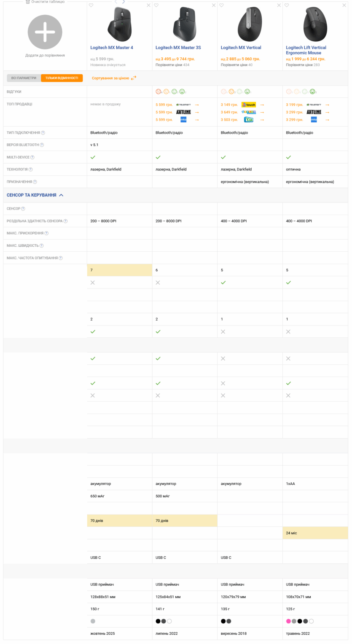Select 'Тільки відмінності' filter
Screen dimensions: 352x644
click(62, 78)
